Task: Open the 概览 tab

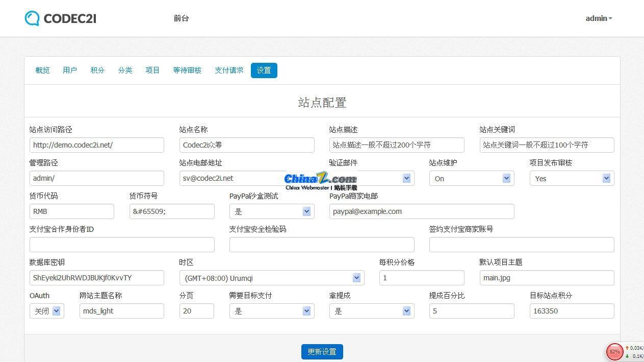Action: click(x=42, y=70)
